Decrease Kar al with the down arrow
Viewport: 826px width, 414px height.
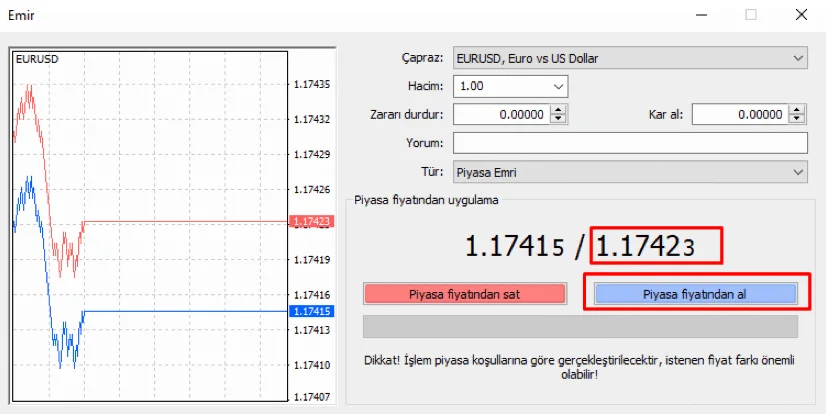click(798, 119)
